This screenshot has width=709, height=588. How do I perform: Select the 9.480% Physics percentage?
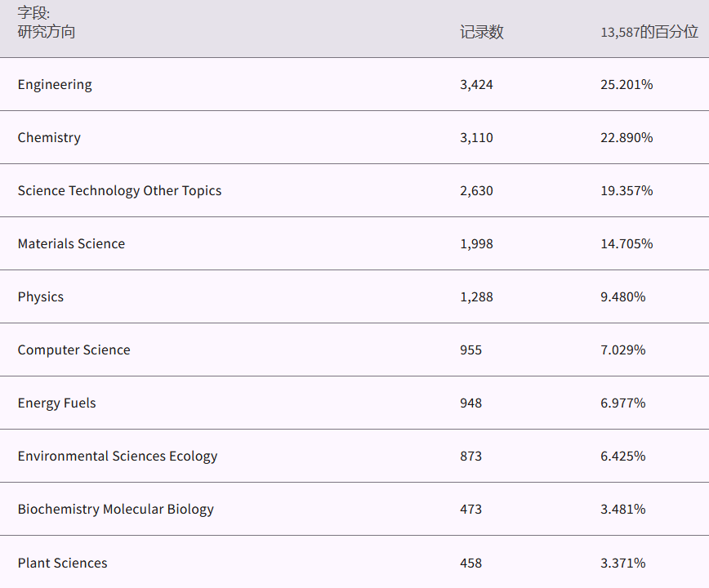coord(622,296)
